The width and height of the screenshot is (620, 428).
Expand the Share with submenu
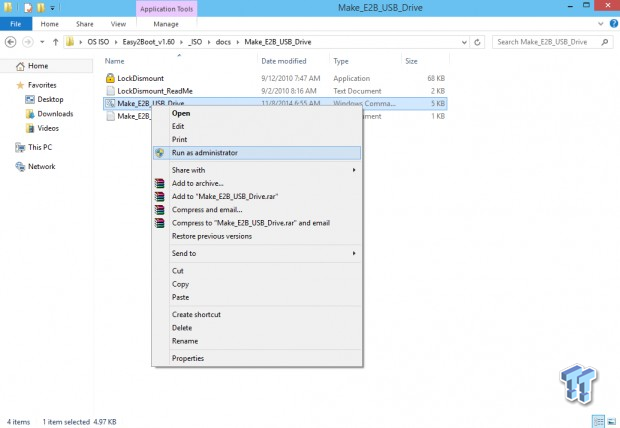tap(257, 170)
